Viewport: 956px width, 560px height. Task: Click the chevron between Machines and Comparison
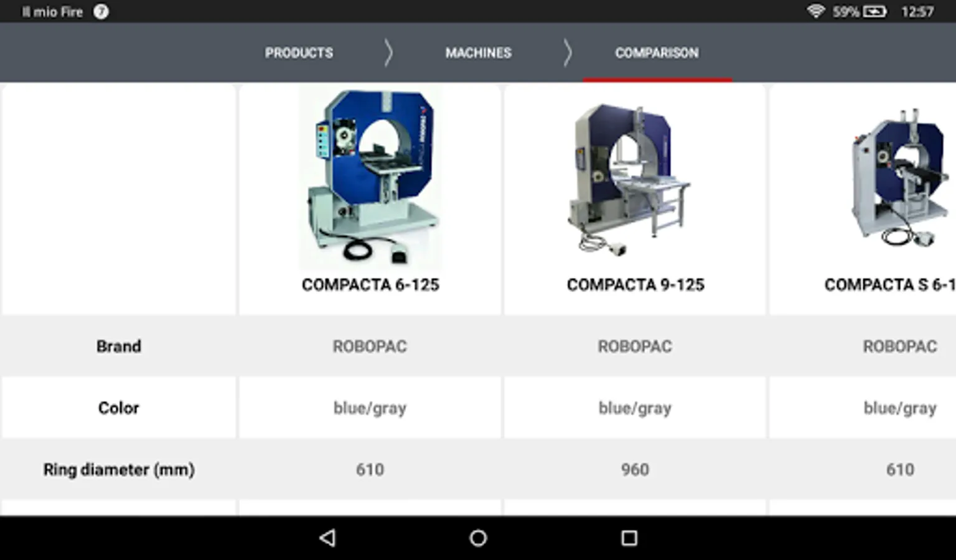click(x=567, y=53)
